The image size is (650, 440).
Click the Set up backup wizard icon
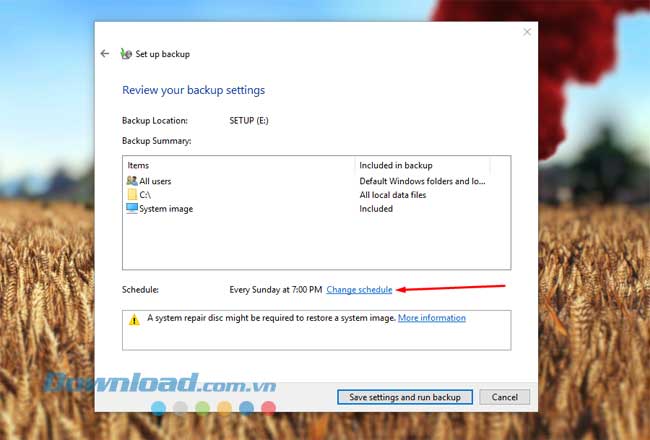pyautogui.click(x=126, y=53)
